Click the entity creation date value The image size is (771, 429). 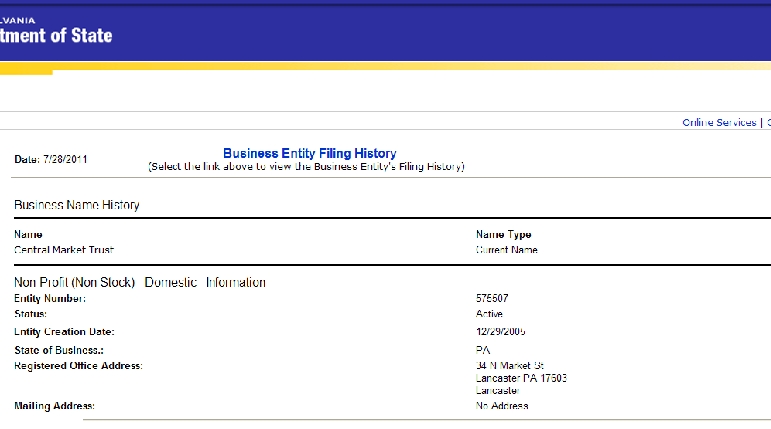pos(501,330)
